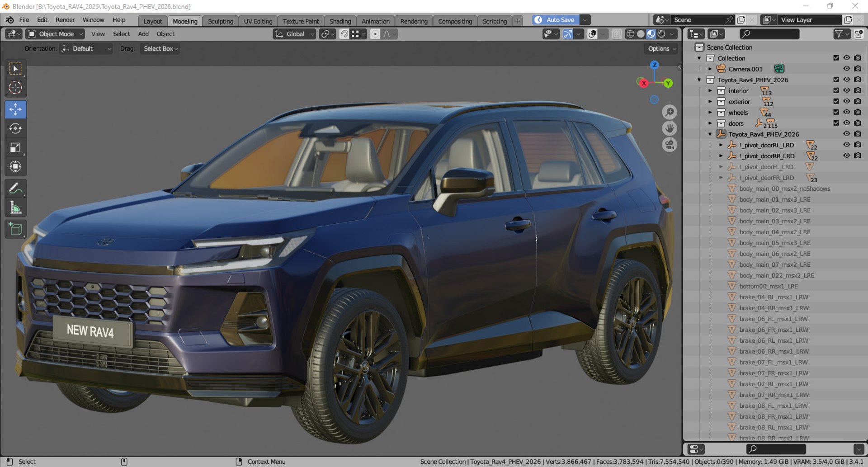Select the Annotate pencil tool

pos(15,188)
